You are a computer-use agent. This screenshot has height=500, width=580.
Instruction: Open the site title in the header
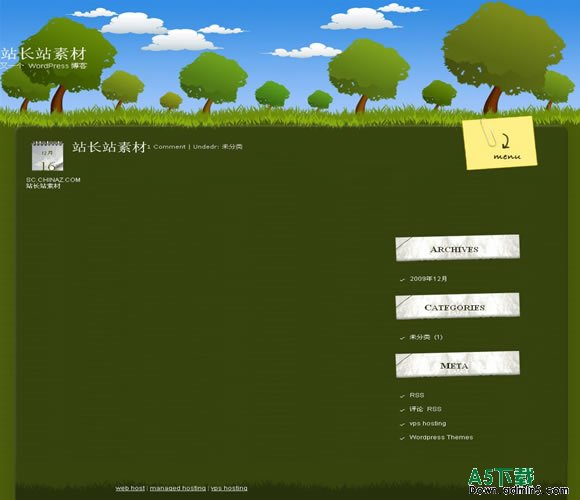(x=43, y=54)
